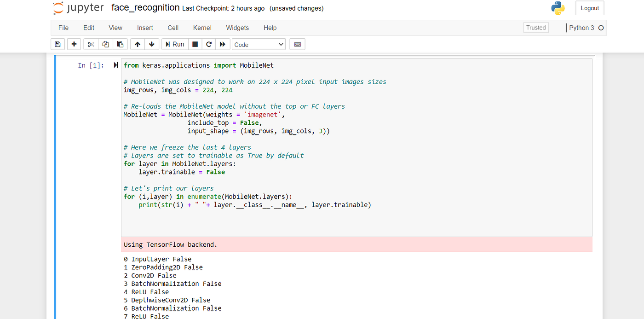
Task: Rename the notebook title face_recognition
Action: [x=145, y=8]
